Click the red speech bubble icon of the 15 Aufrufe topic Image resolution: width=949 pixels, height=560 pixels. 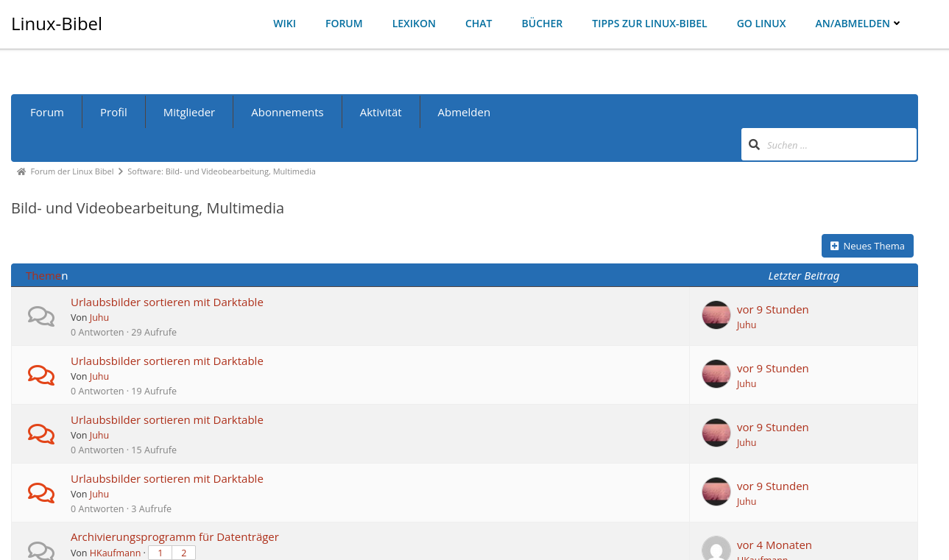tap(41, 434)
